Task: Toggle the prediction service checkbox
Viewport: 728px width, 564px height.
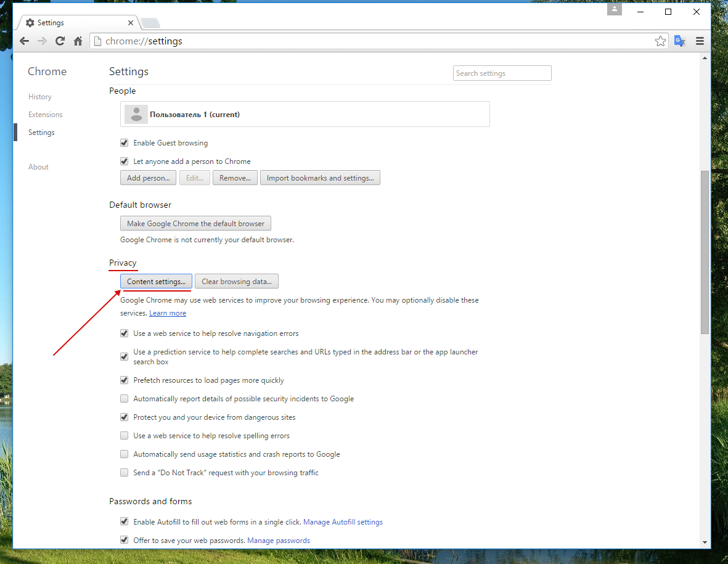Action: [124, 357]
